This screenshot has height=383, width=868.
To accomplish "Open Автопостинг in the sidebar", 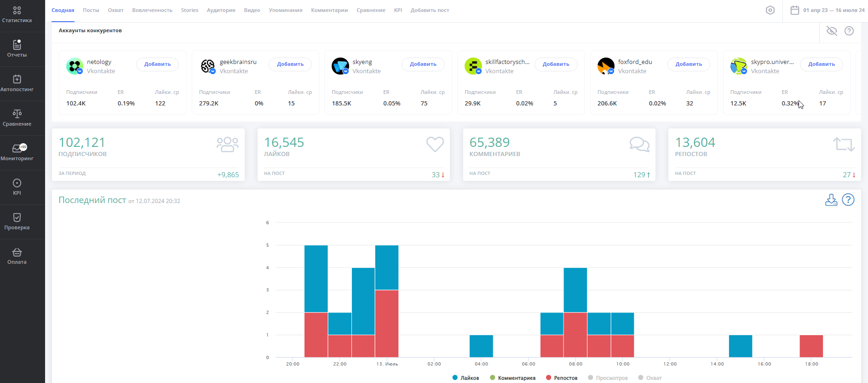I will pyautogui.click(x=17, y=84).
